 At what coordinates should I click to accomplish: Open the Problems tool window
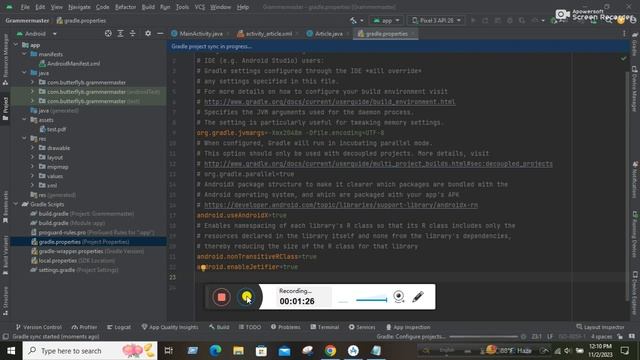[x=286, y=327]
